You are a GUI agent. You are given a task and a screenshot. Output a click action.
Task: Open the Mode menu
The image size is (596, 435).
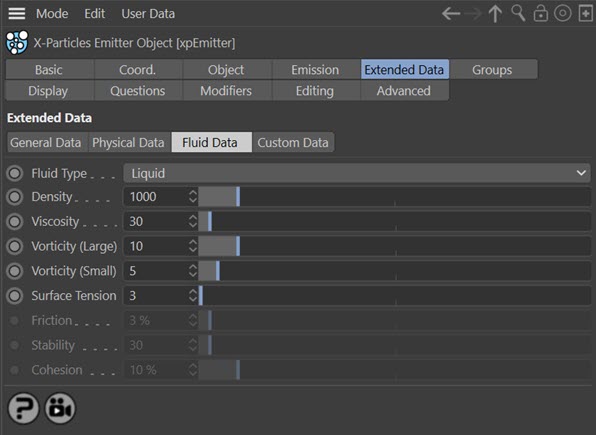click(52, 14)
